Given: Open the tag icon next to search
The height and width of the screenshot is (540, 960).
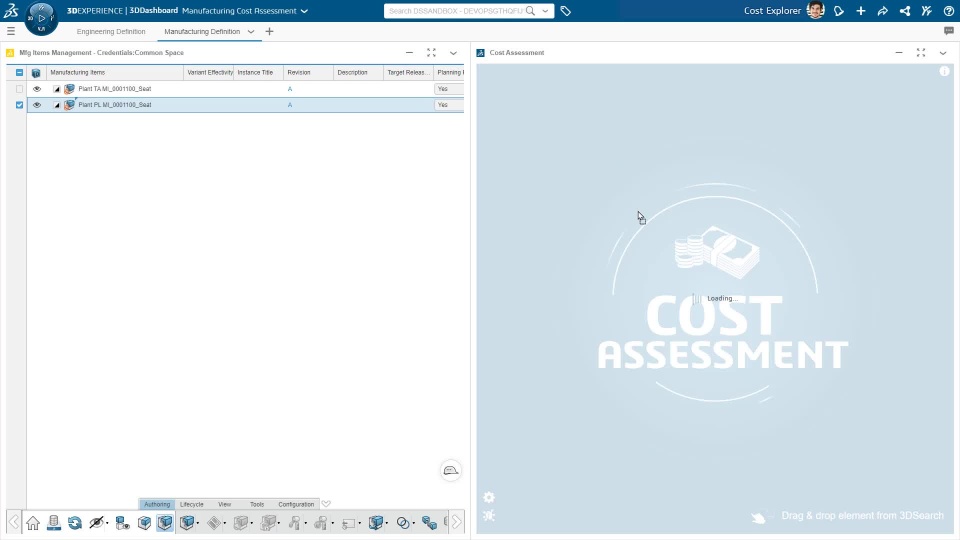Looking at the screenshot, I should tap(566, 11).
